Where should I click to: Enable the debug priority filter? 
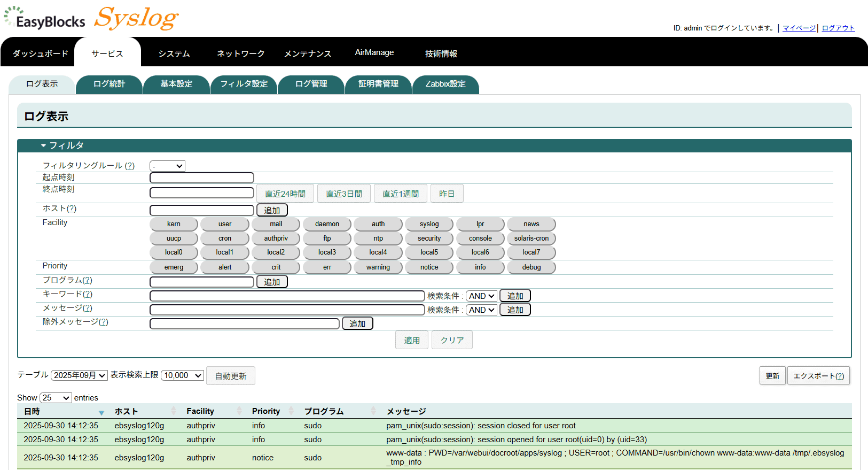click(x=531, y=267)
